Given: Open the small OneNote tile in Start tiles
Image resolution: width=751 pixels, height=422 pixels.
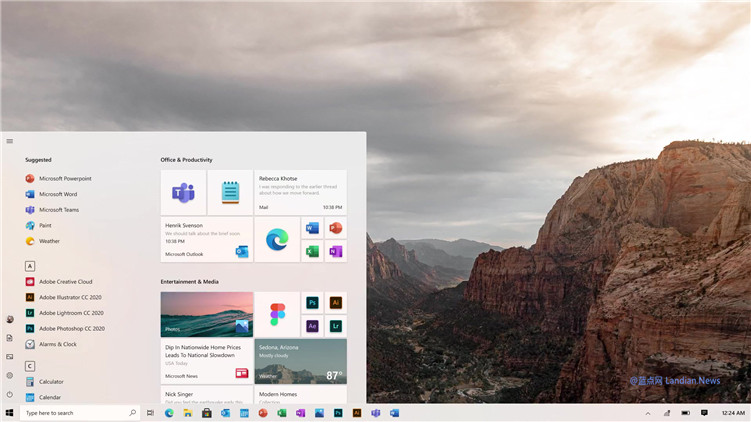Looking at the screenshot, I should (x=336, y=251).
